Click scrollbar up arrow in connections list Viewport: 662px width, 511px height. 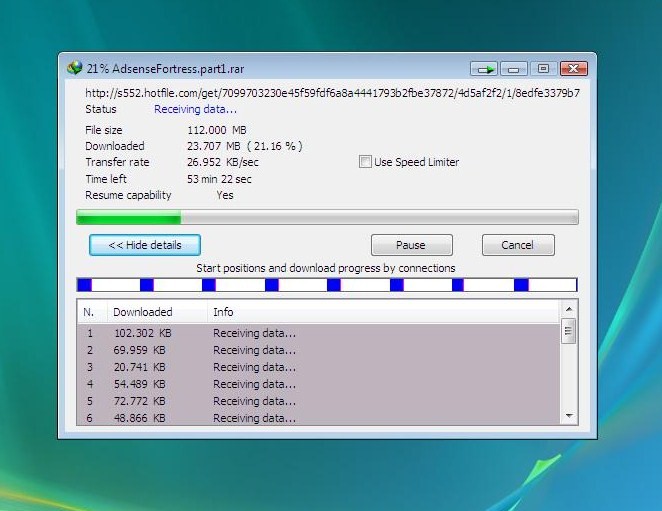pos(569,310)
